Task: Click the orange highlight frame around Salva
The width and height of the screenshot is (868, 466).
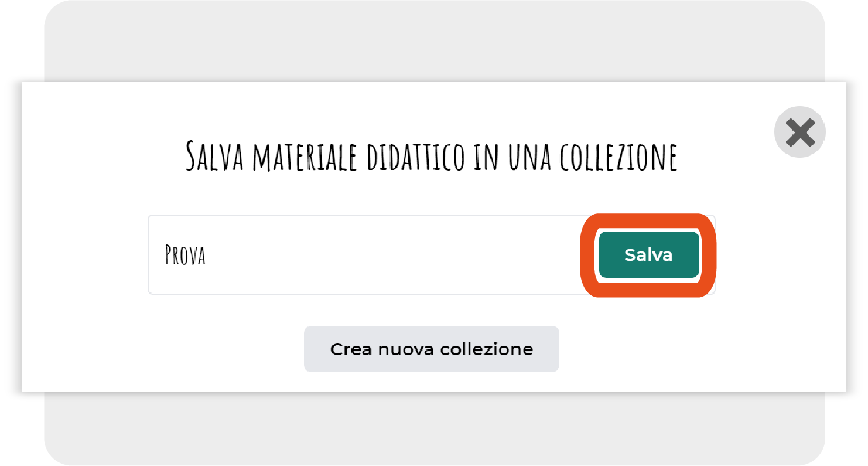Action: coord(648,220)
